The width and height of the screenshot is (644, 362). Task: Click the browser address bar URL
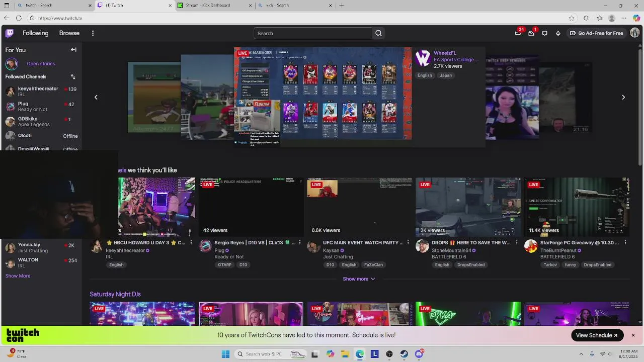(60, 18)
